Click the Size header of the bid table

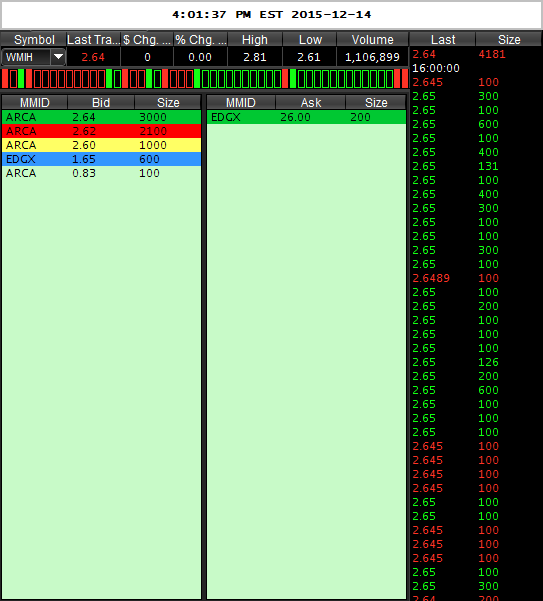[168, 102]
